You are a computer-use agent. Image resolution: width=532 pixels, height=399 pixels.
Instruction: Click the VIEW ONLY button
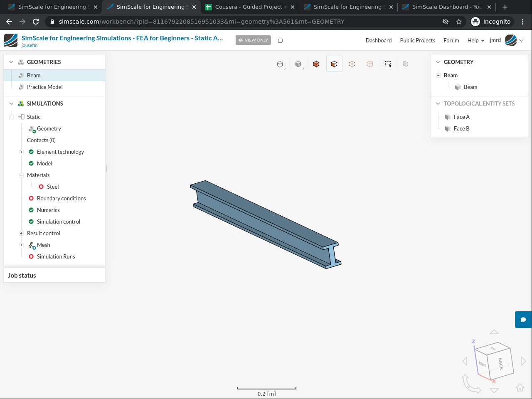pyautogui.click(x=253, y=40)
